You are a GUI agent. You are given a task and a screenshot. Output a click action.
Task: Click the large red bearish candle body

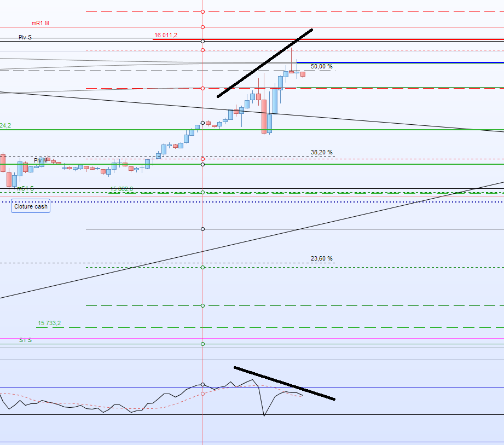click(264, 117)
